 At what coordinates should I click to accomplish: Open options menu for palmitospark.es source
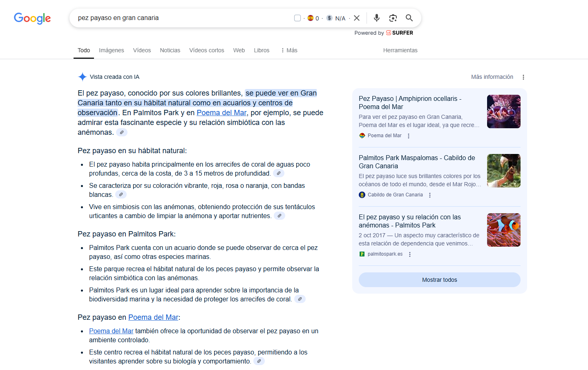(x=410, y=254)
